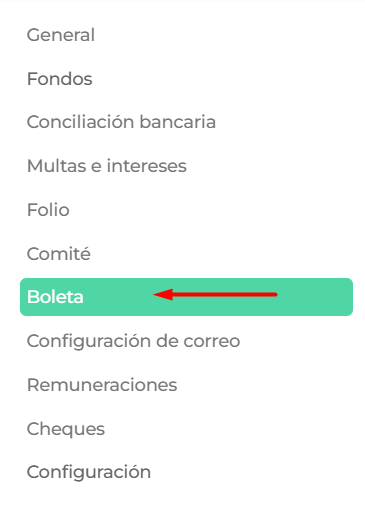Screen dimensions: 365x505
Task: Select the green Boleta tab
Action: tap(186, 297)
